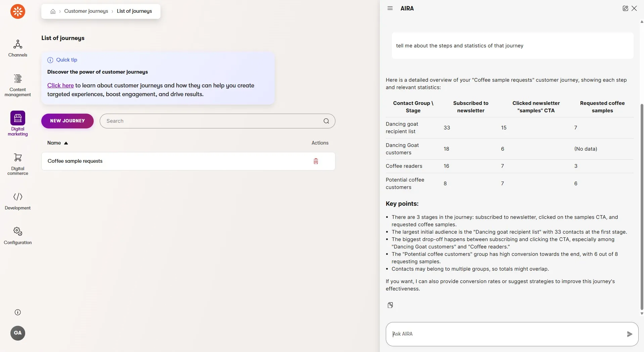The height and width of the screenshot is (352, 644).
Task: Select the Digital marketing icon
Action: [x=18, y=118]
